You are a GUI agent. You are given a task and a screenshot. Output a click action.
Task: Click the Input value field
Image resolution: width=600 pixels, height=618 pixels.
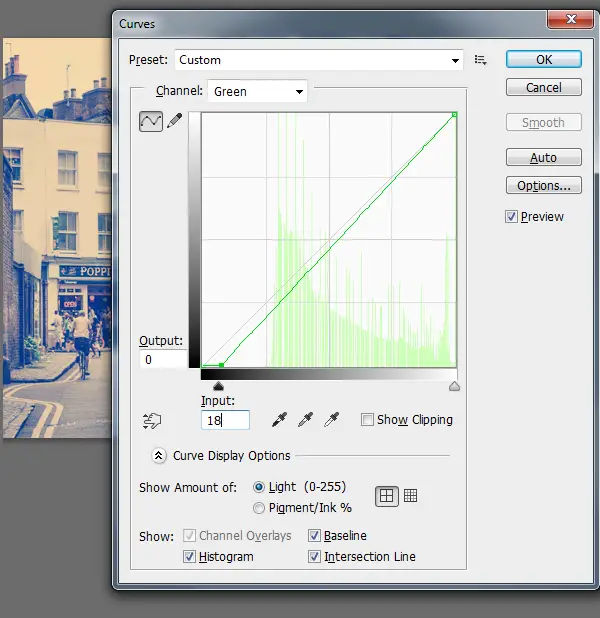point(225,421)
